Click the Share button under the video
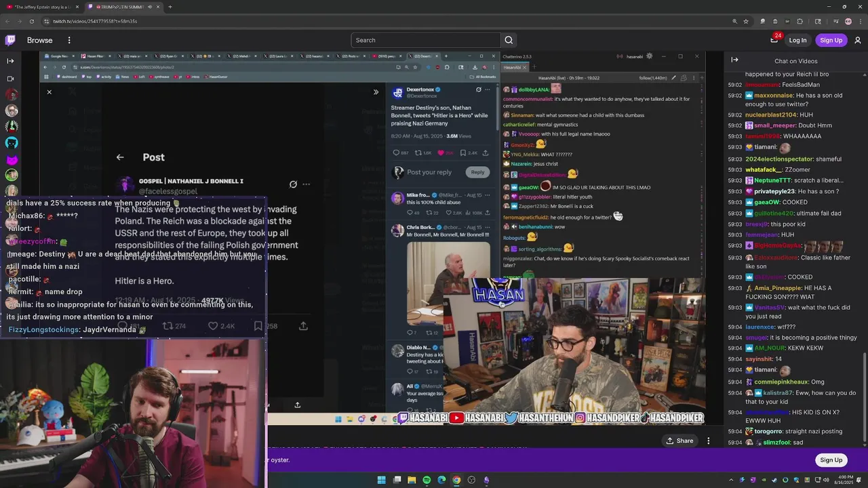Image resolution: width=868 pixels, height=488 pixels. [679, 441]
